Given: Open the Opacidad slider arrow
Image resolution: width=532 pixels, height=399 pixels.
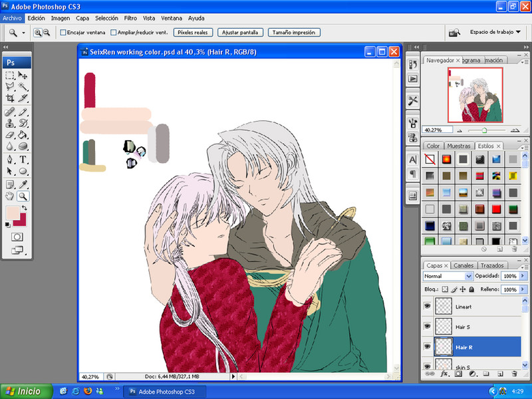Looking at the screenshot, I should click(x=523, y=276).
